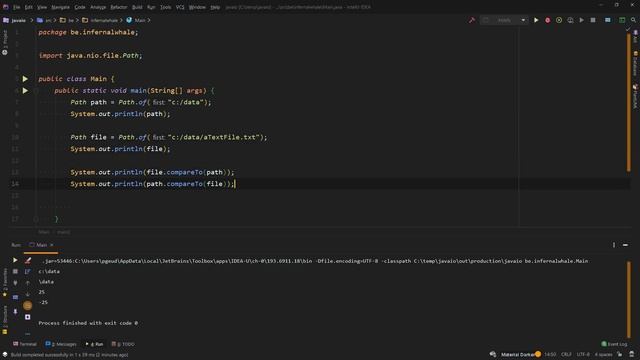Start debugging with the red bug icon

coord(547,20)
